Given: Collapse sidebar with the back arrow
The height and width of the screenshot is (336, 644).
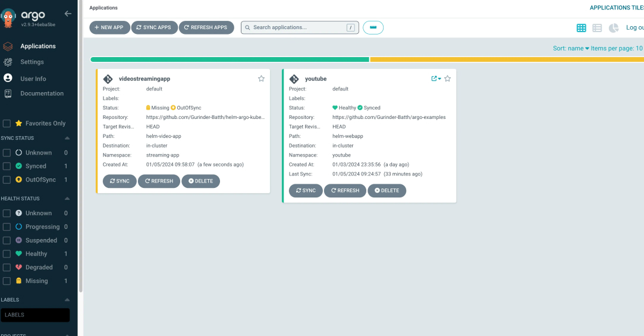Looking at the screenshot, I should pos(68,14).
